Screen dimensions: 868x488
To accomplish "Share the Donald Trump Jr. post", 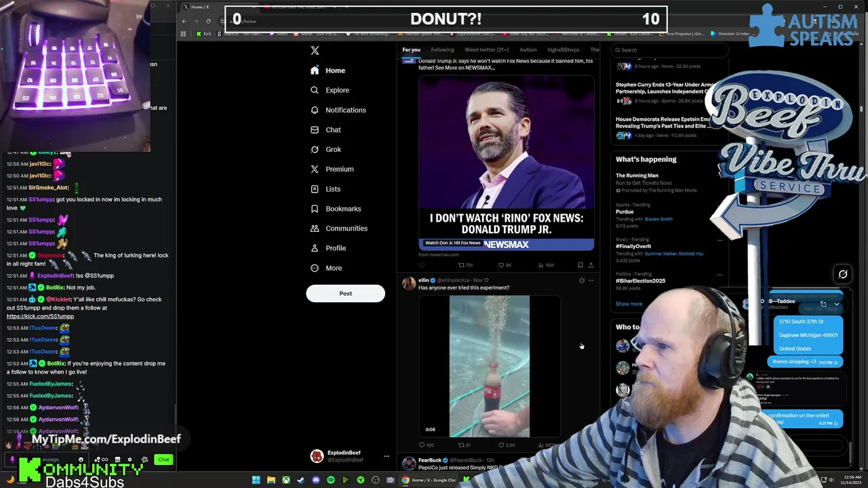I will click(x=591, y=265).
